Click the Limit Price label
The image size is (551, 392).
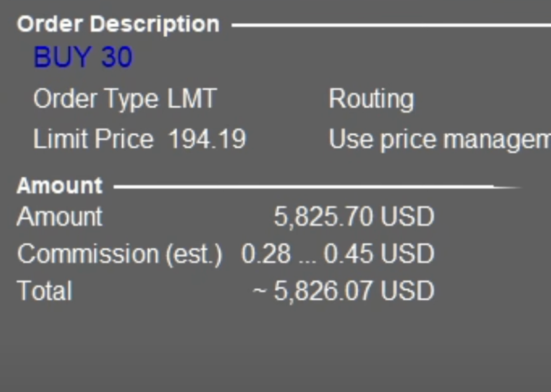93,139
